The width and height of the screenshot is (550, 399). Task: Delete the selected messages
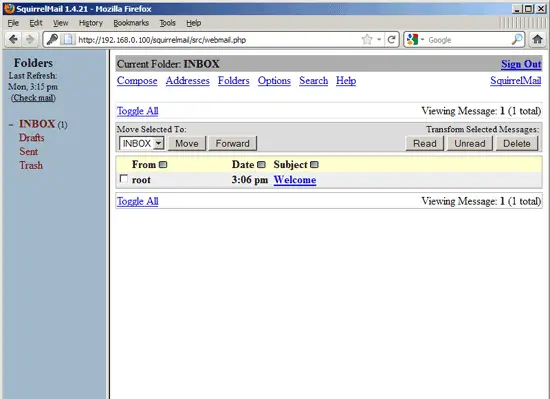coord(517,143)
